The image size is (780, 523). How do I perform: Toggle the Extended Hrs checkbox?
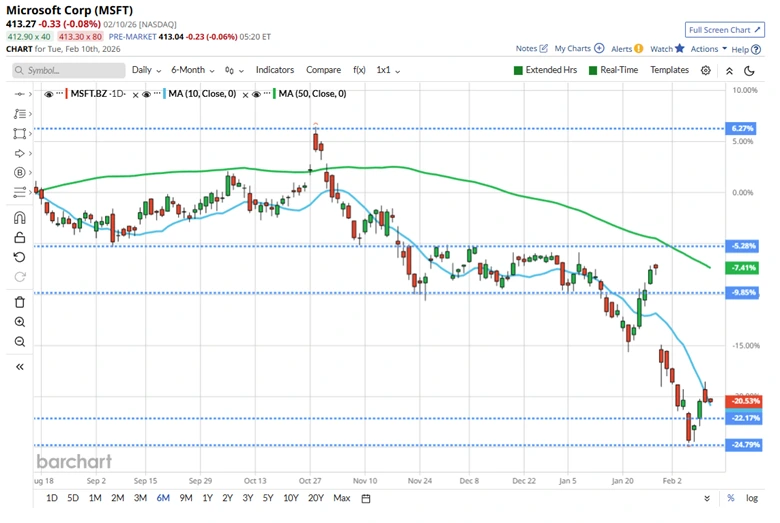tap(518, 70)
